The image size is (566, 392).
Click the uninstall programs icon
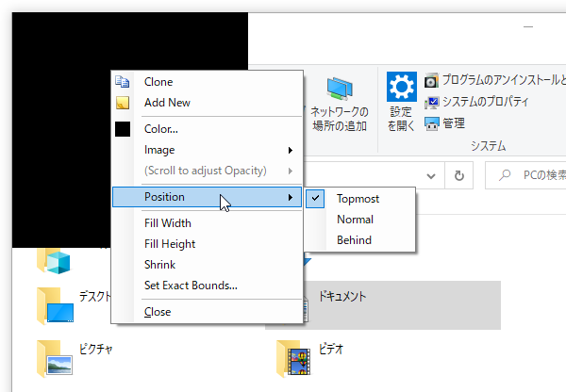(x=431, y=80)
